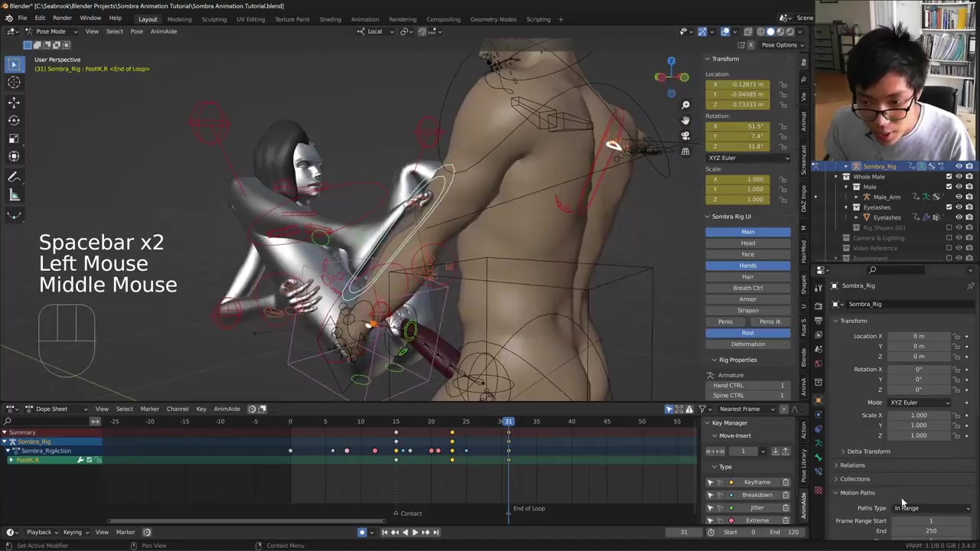The height and width of the screenshot is (551, 980).
Task: Adjust the Hand CTRL slider
Action: coord(747,385)
